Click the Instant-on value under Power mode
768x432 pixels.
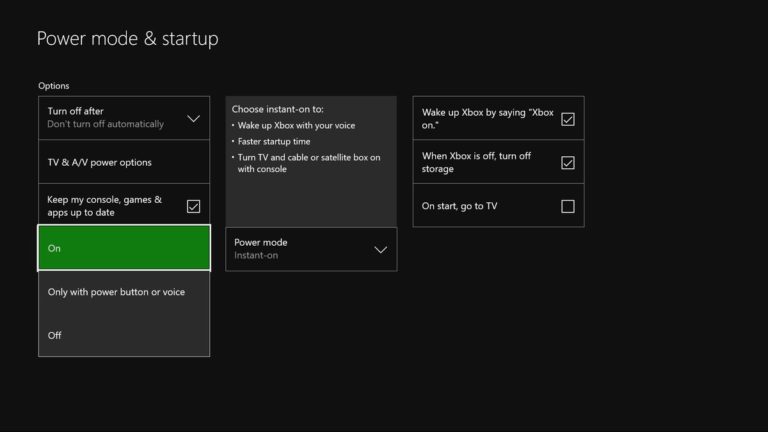(256, 256)
